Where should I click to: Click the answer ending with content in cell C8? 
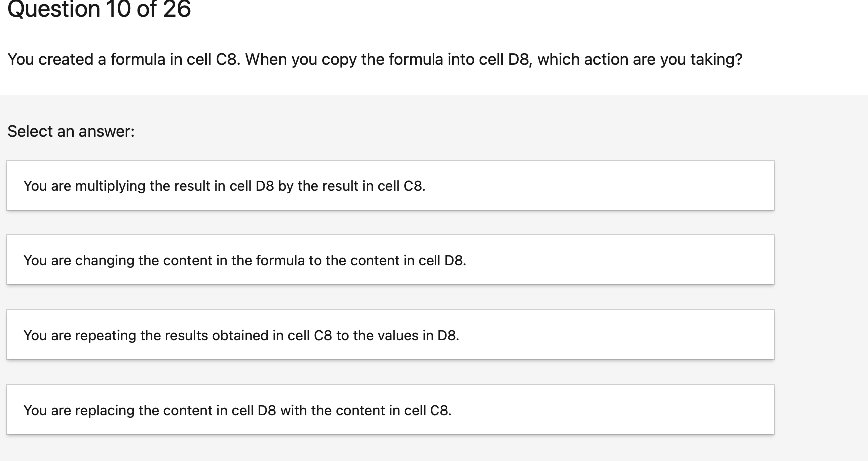[390, 410]
